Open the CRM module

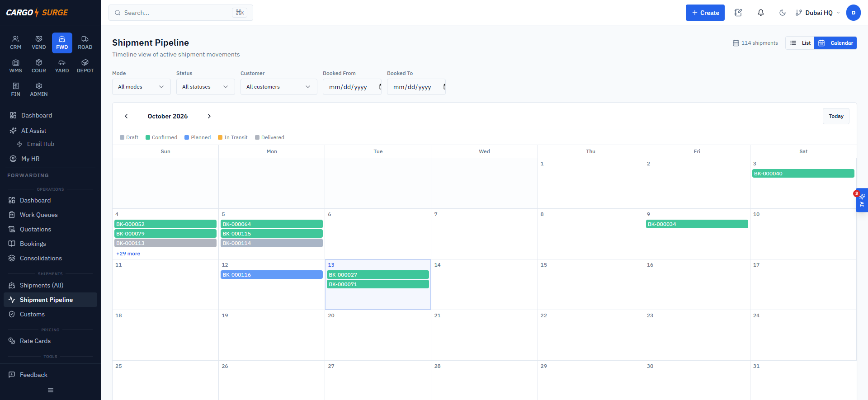[x=16, y=42]
